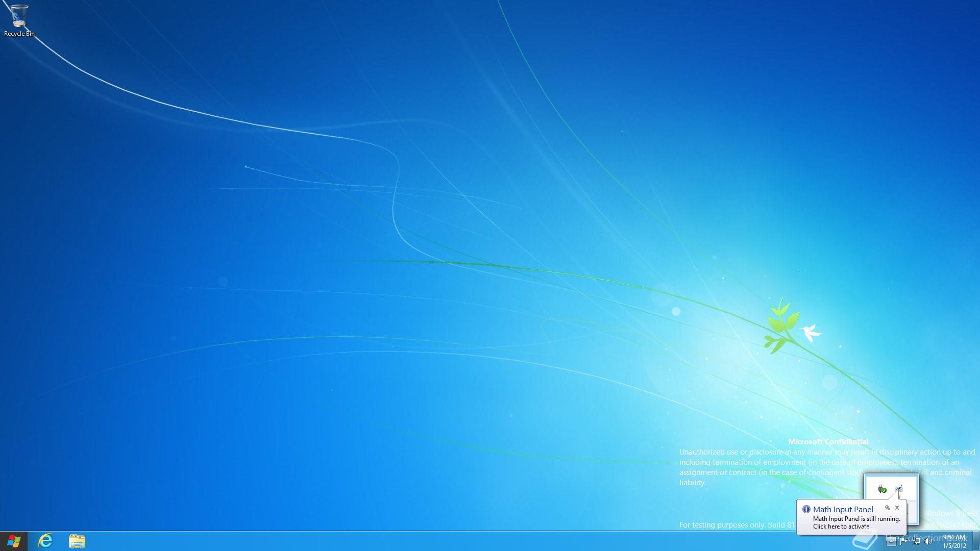The width and height of the screenshot is (980, 551).
Task: Click the Math Input Panel tray icon
Action: tap(898, 489)
